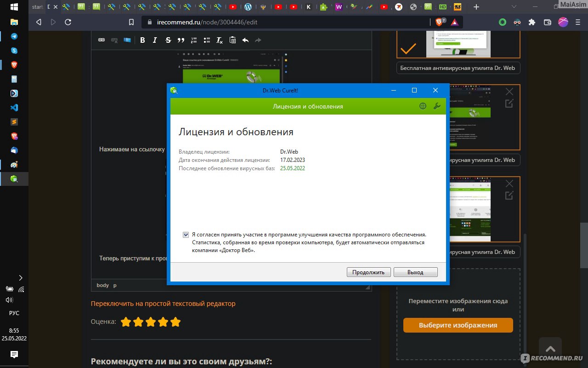Set rating to the third star
588x368 pixels.
point(151,322)
